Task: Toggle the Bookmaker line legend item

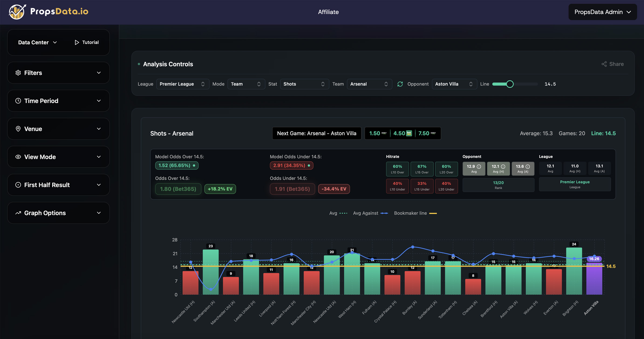Action: pyautogui.click(x=415, y=213)
